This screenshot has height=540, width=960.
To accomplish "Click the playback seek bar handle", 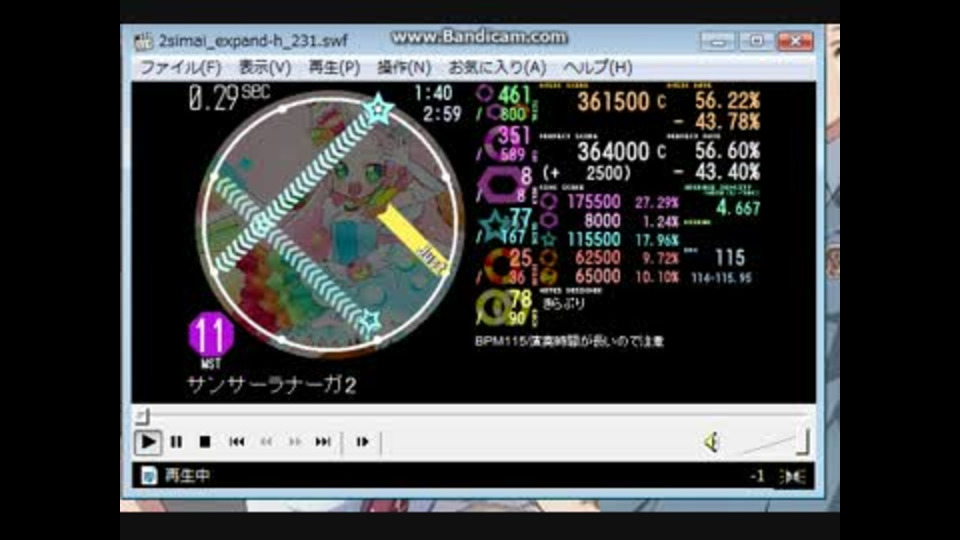I will 142,416.
